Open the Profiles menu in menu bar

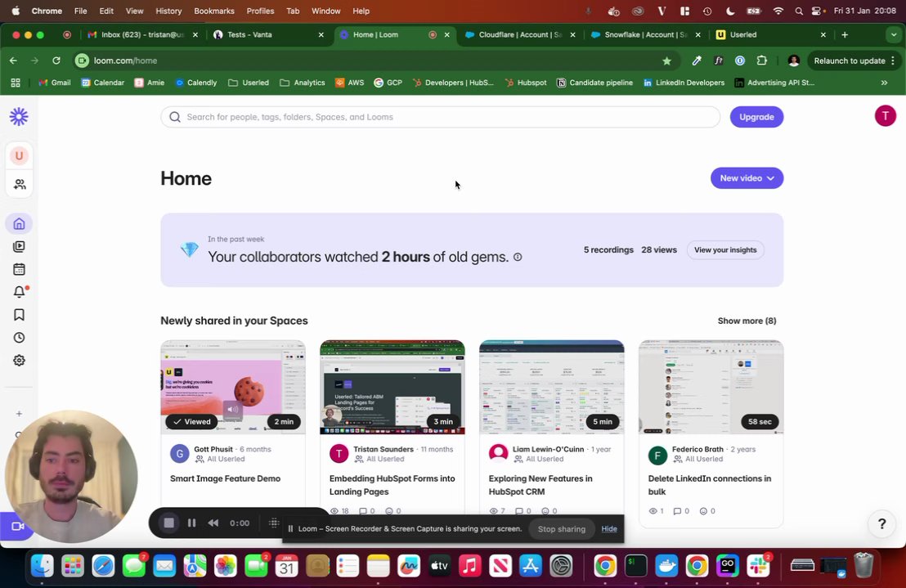(260, 11)
